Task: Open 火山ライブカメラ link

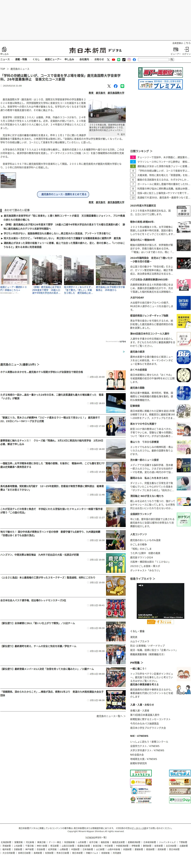Action: point(140,641)
